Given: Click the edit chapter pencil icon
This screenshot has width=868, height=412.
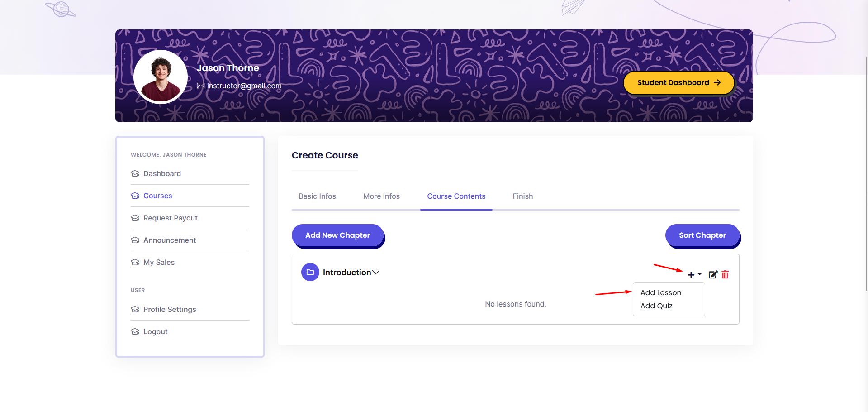Looking at the screenshot, I should point(713,274).
